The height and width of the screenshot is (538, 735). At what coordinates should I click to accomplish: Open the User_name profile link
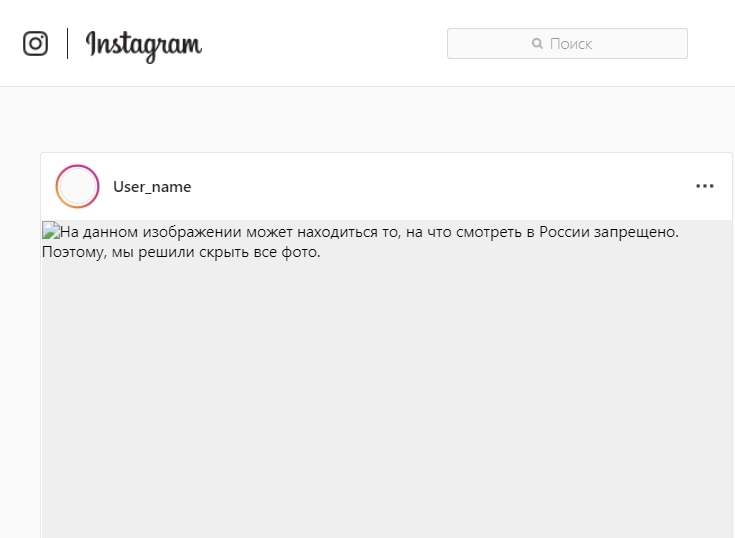pos(152,187)
